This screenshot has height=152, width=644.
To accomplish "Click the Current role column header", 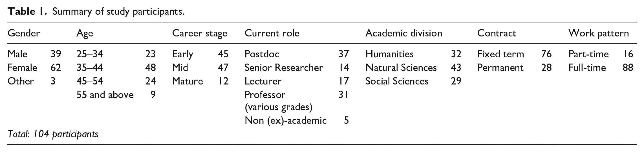I will click(x=272, y=33).
